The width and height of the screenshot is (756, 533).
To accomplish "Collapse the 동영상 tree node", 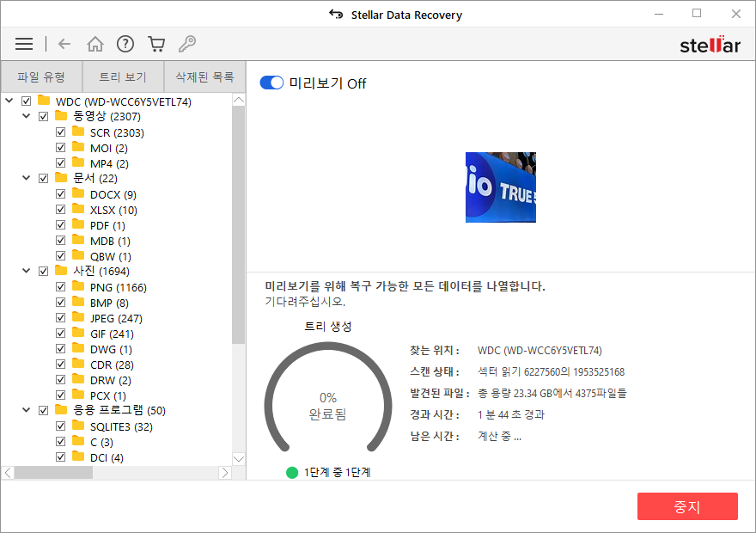I will tap(27, 116).
